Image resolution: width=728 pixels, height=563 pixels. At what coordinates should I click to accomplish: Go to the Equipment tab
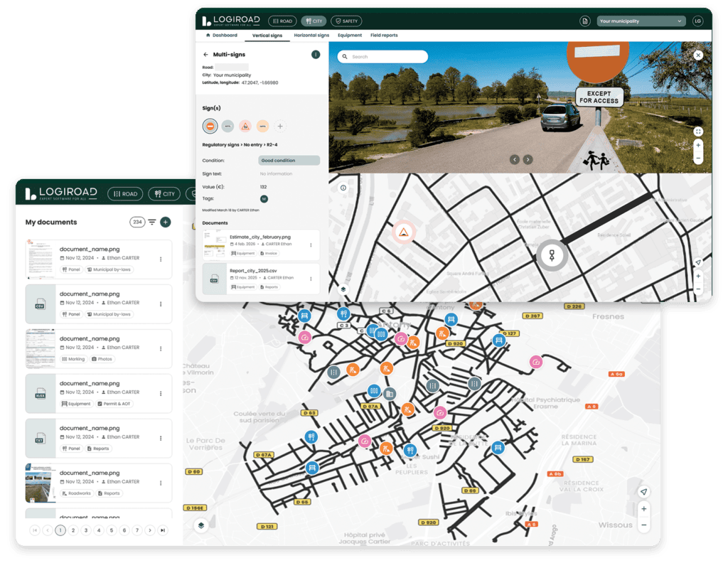click(x=350, y=36)
